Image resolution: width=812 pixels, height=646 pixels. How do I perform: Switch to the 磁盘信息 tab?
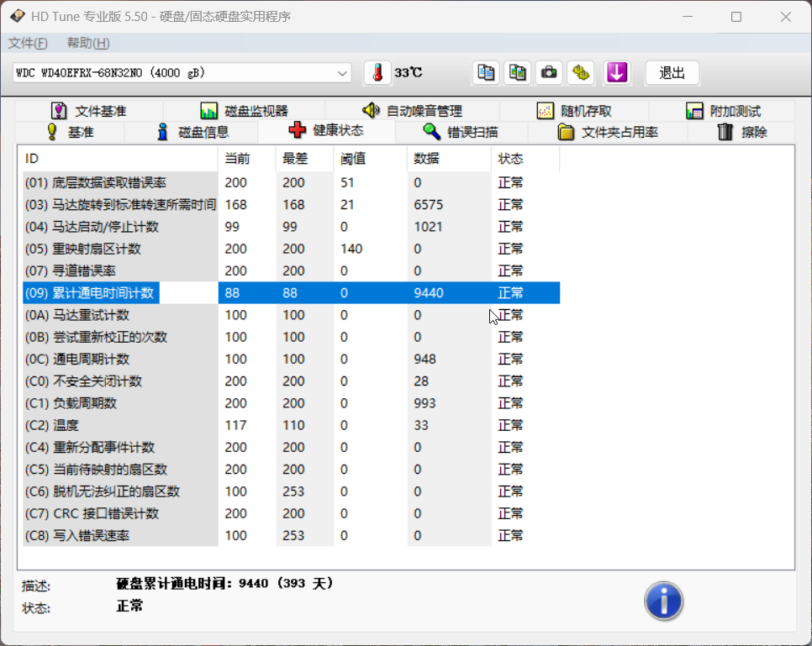(x=192, y=132)
